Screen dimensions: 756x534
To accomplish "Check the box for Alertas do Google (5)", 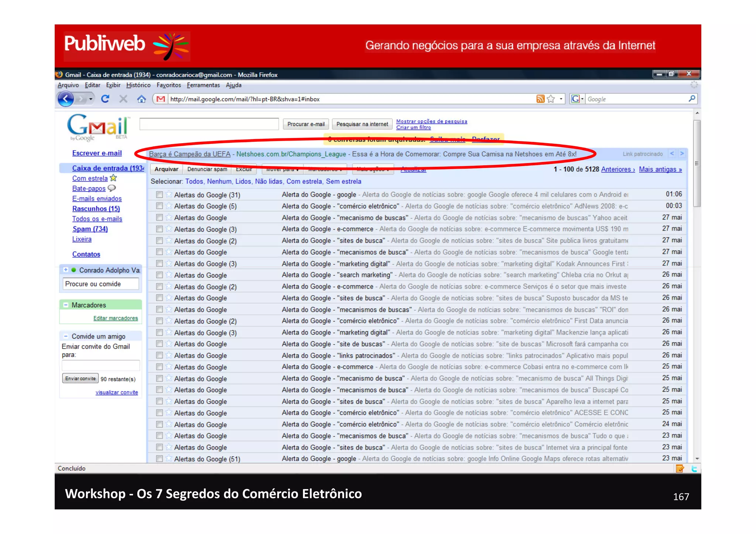I will click(159, 206).
